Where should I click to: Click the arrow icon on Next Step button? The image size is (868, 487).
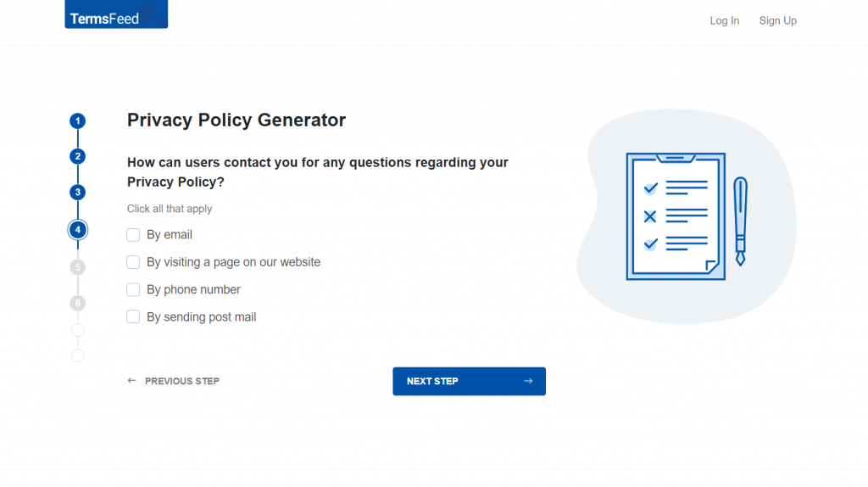coord(528,381)
